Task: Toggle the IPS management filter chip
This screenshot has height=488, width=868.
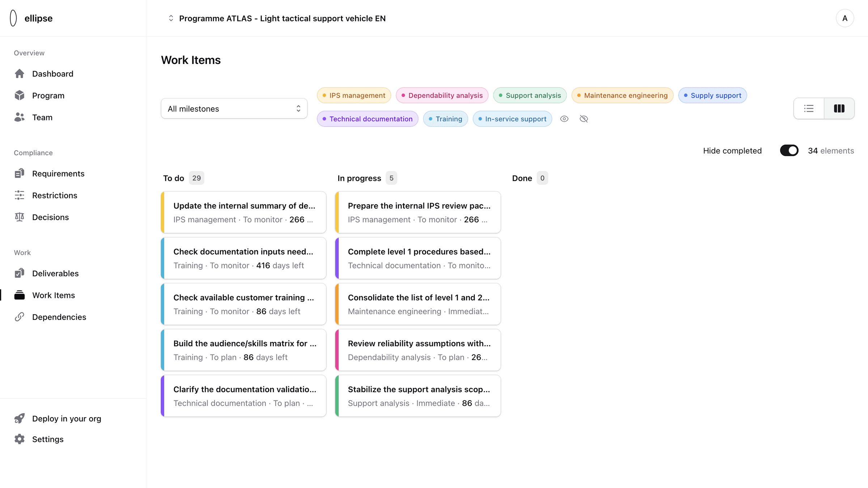Action: pyautogui.click(x=354, y=95)
